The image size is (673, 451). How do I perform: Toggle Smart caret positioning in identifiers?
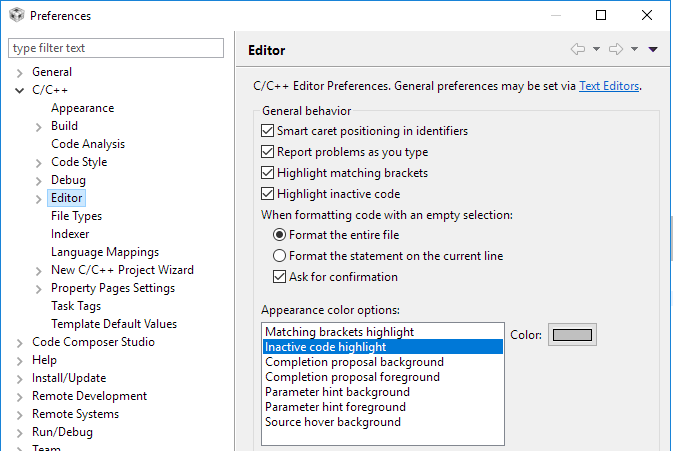click(267, 131)
